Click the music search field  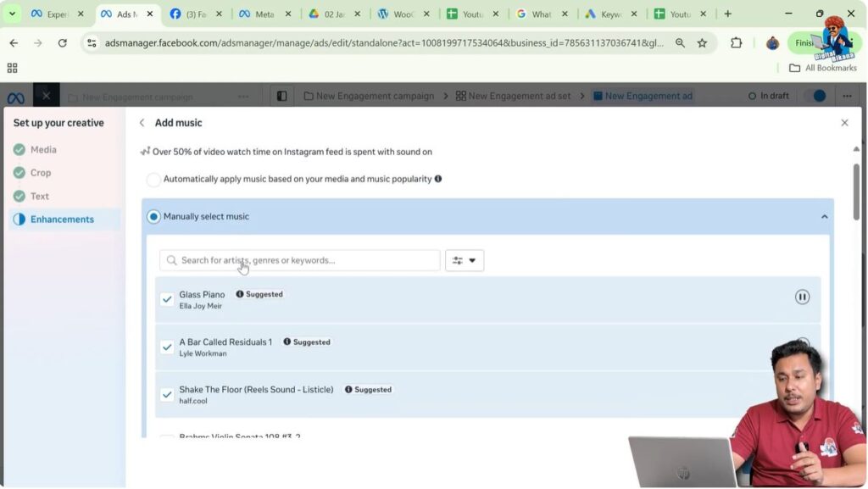click(299, 260)
